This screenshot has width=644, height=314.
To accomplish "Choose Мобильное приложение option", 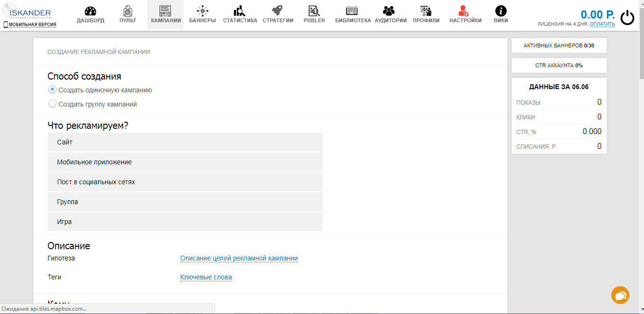I will (x=185, y=162).
